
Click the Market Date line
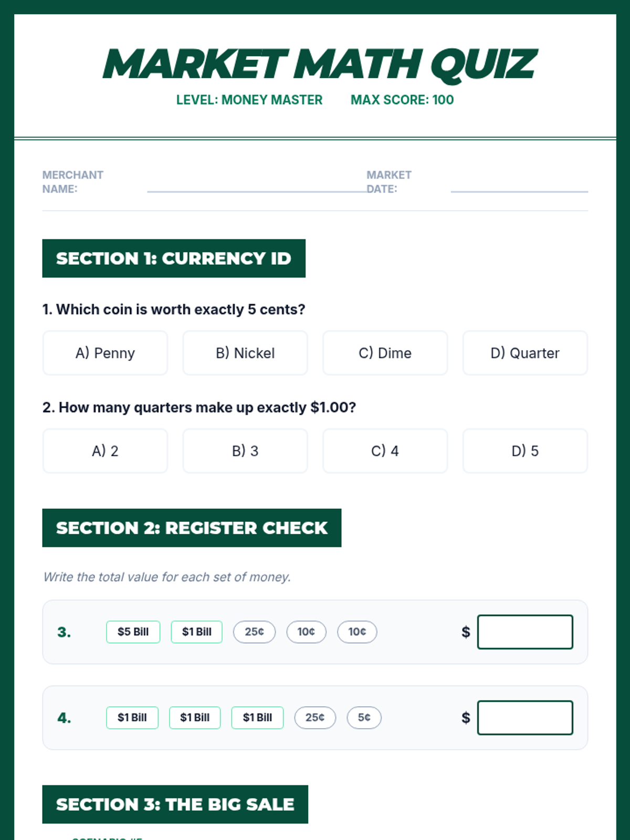519,191
